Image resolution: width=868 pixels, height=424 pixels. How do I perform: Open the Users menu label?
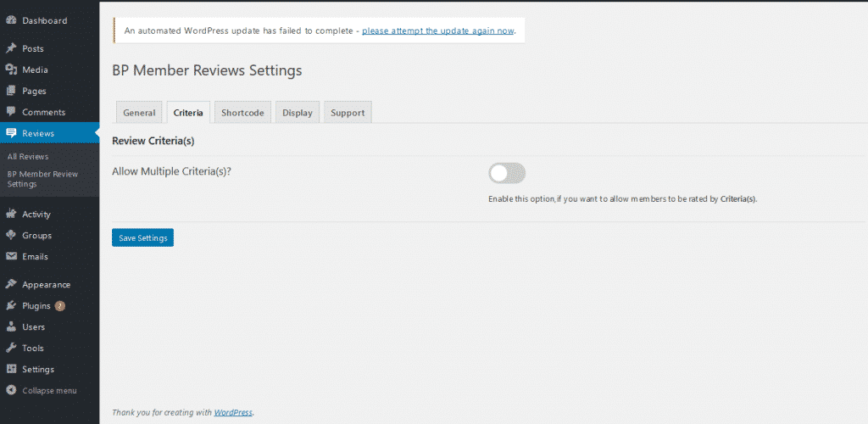pyautogui.click(x=33, y=326)
